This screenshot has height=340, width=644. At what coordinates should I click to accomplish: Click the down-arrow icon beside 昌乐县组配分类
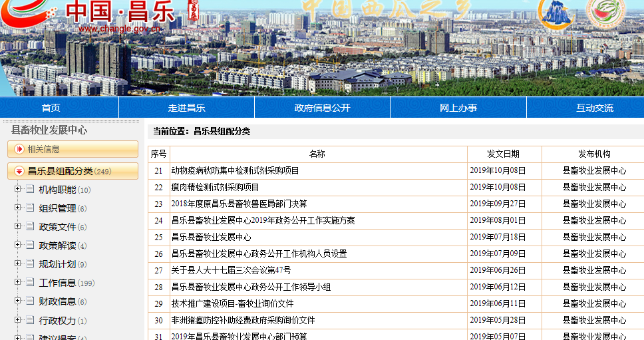click(x=19, y=171)
